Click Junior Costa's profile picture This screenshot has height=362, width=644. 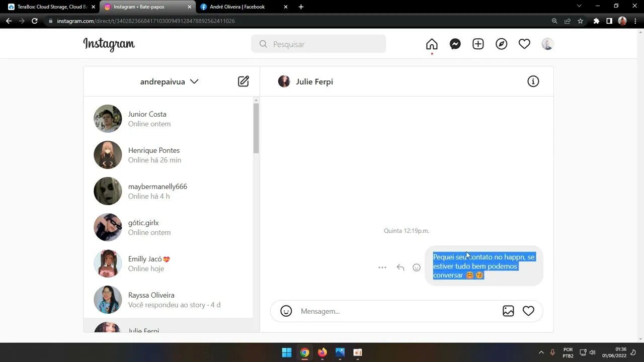click(108, 119)
